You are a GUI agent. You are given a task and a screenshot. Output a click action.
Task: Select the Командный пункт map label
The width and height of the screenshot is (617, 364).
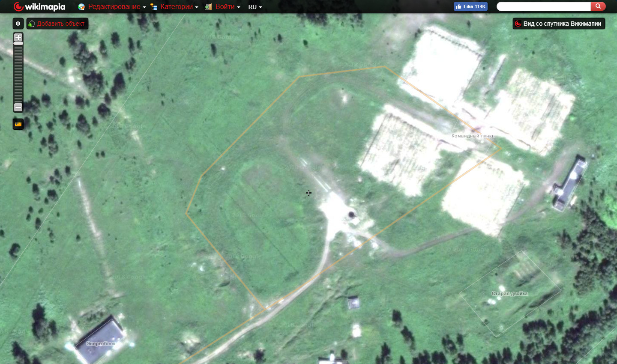click(472, 136)
